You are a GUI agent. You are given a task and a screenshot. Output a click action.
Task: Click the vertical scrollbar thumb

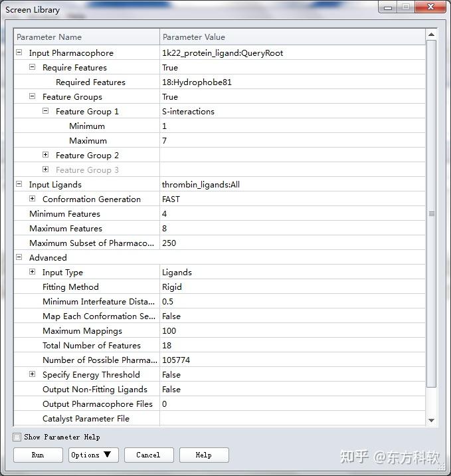(431, 213)
